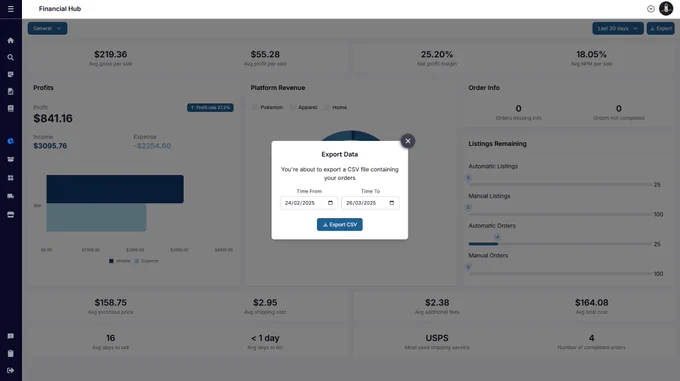680x381 pixels.
Task: Click the Export CSV button
Action: (340, 225)
